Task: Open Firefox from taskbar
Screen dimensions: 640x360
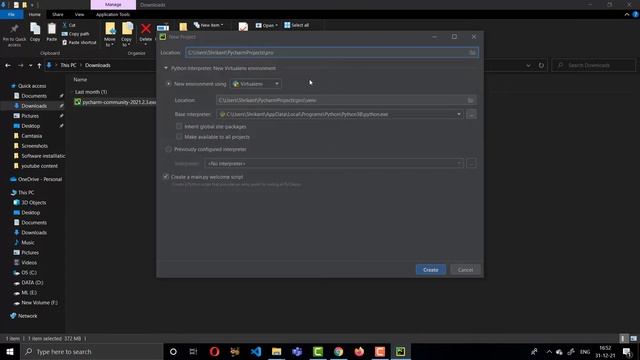Action: tap(359, 351)
